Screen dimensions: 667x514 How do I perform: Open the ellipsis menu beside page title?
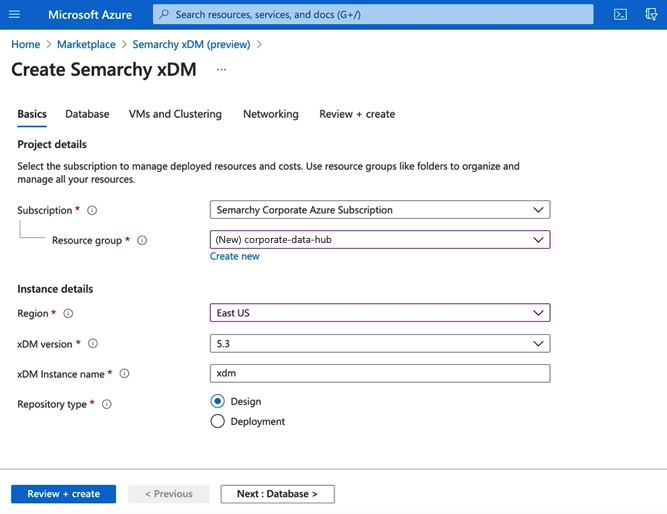coord(221,70)
